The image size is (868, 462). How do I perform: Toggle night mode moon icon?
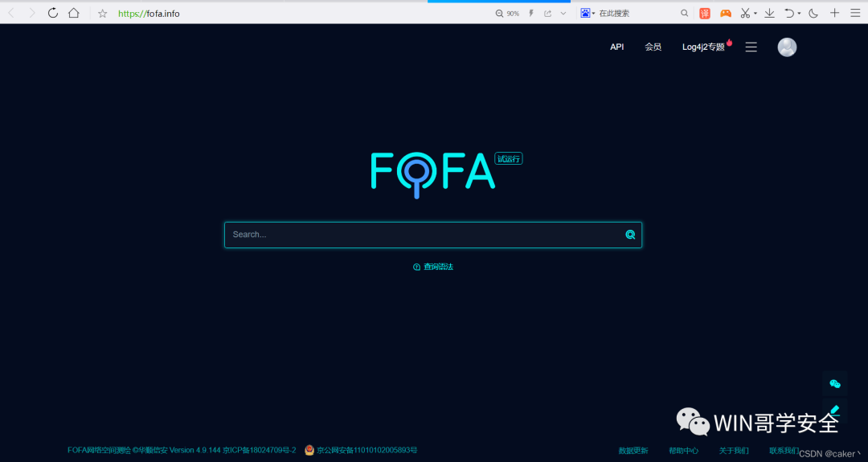pos(813,14)
